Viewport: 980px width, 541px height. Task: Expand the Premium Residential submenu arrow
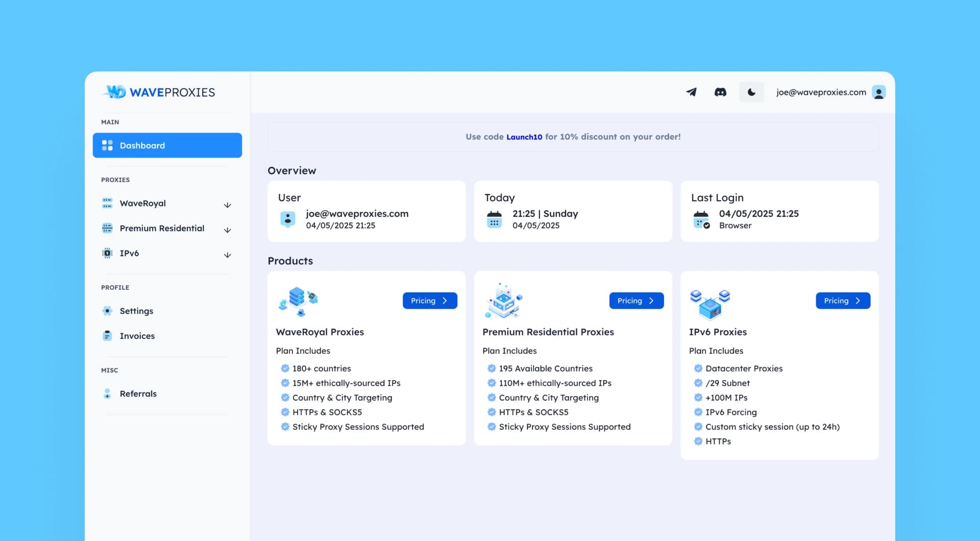[228, 230]
